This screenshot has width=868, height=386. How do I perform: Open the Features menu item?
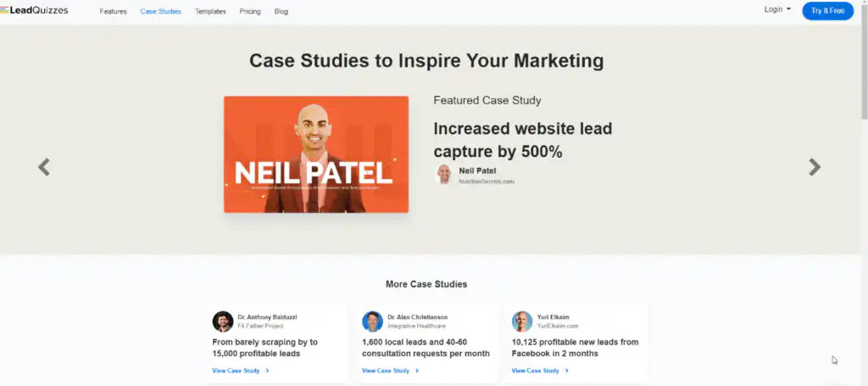[113, 12]
